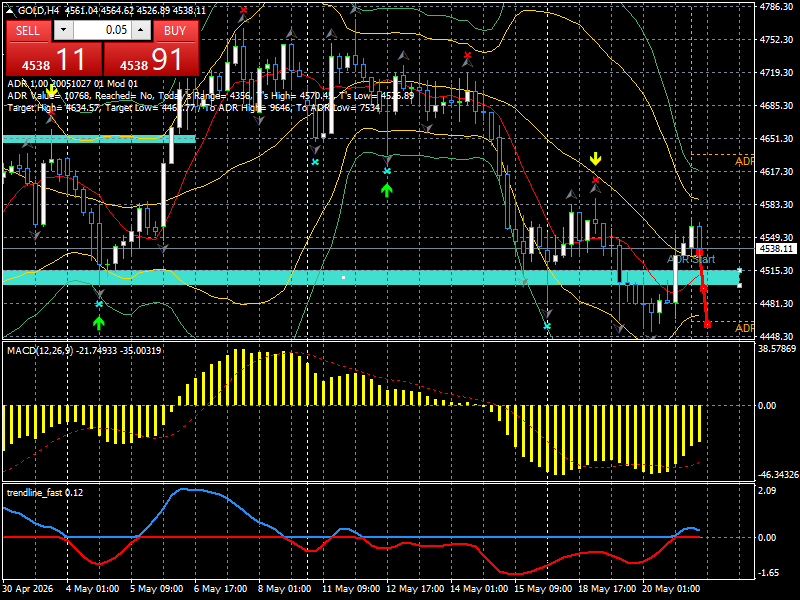The height and width of the screenshot is (600, 800).
Task: Select the red X marker above the SELL panel
Action: click(x=243, y=10)
